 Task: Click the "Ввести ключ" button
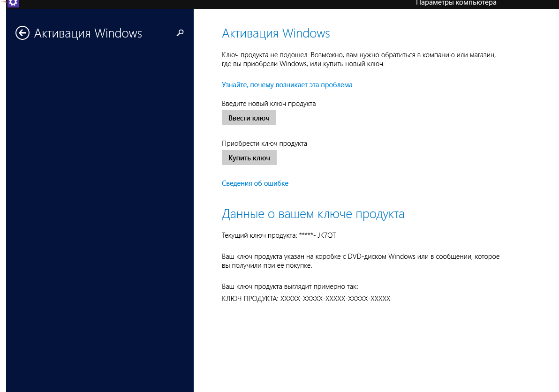249,118
